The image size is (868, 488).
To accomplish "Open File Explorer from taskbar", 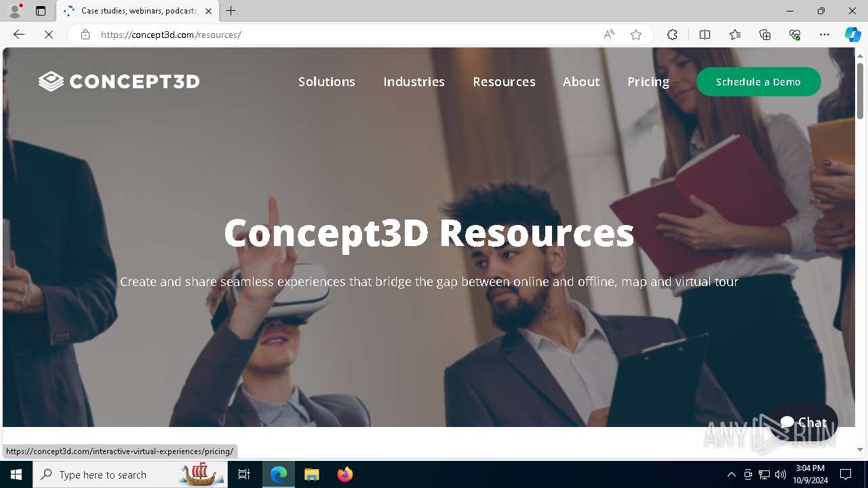I will 311,474.
